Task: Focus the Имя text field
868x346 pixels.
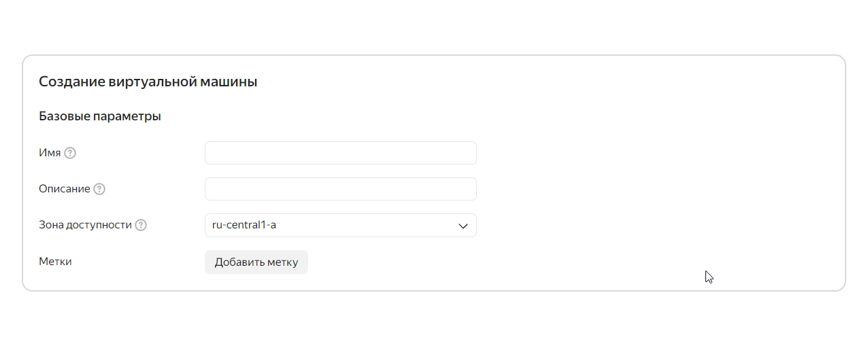Action: 341,153
